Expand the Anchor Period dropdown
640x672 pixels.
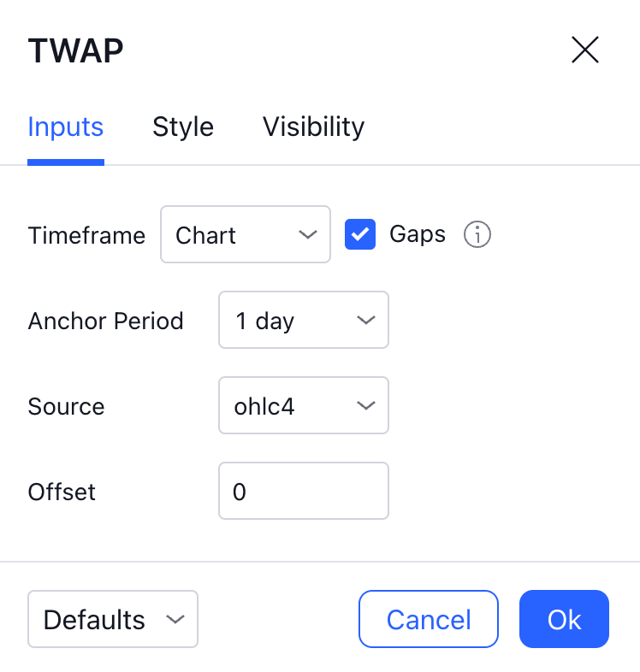pos(303,321)
